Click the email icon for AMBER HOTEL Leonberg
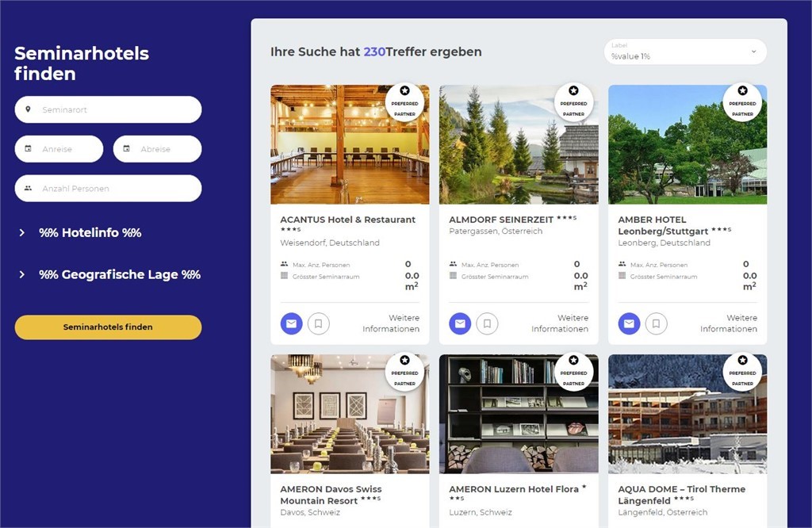 click(x=629, y=323)
